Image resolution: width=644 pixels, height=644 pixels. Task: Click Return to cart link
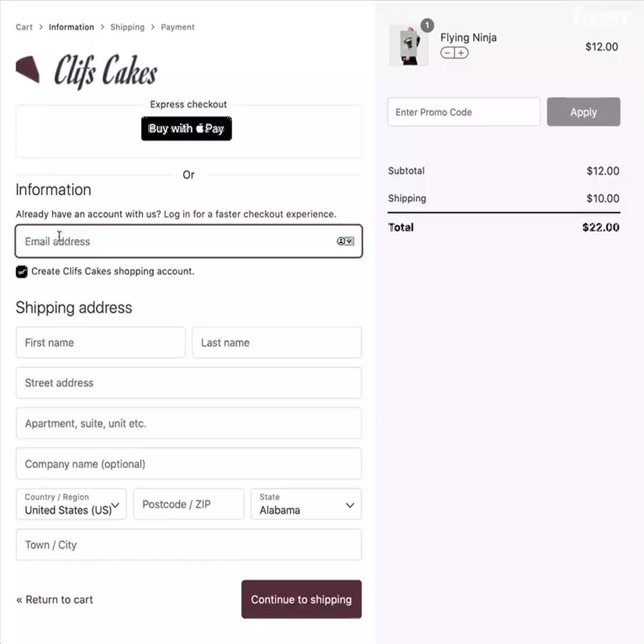coord(54,599)
